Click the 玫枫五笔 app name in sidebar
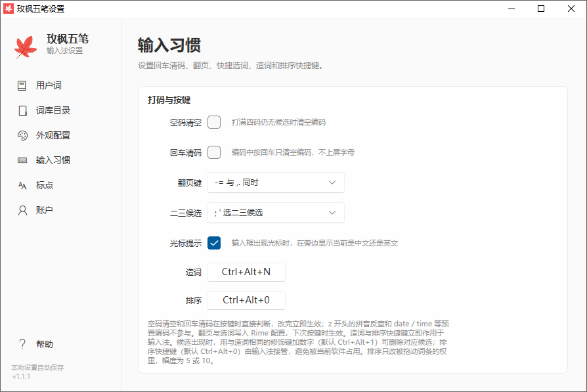 tap(68, 39)
